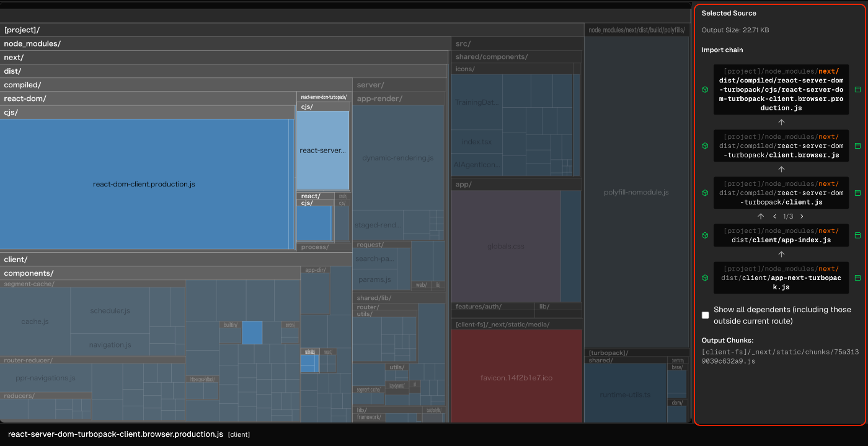Viewport: 868px width, 446px height.
Task: Select the navigation.js block
Action: (x=110, y=344)
